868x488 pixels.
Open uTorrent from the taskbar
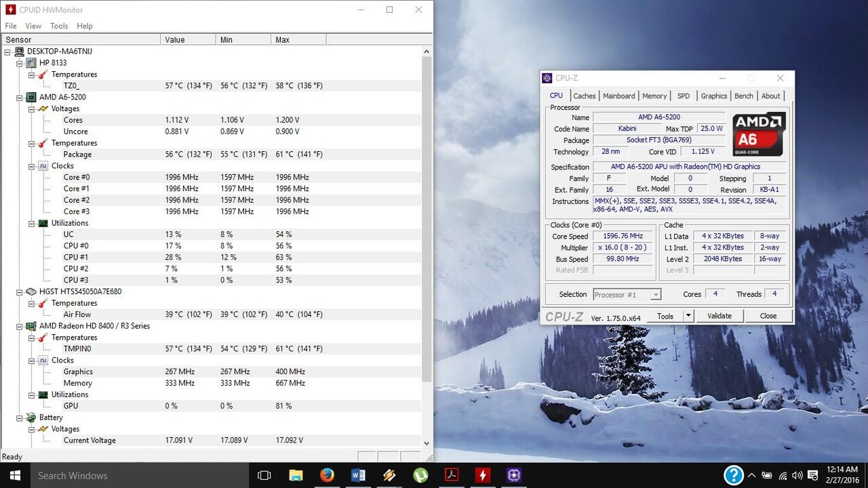pos(420,476)
